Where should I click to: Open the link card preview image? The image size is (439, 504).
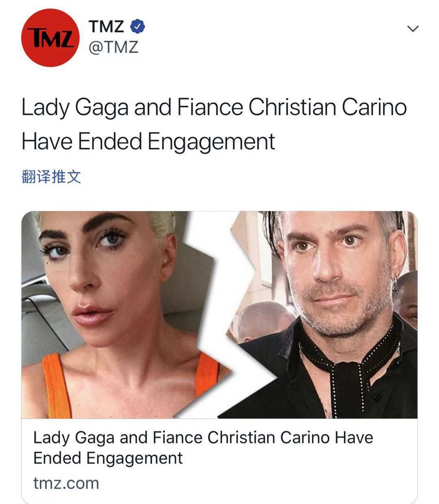point(219,314)
